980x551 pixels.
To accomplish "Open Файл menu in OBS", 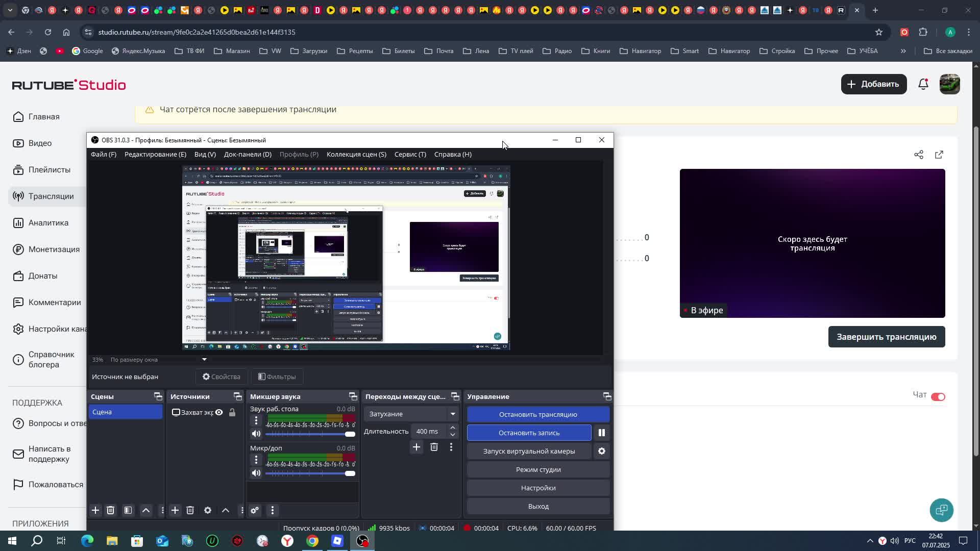I will pos(104,154).
